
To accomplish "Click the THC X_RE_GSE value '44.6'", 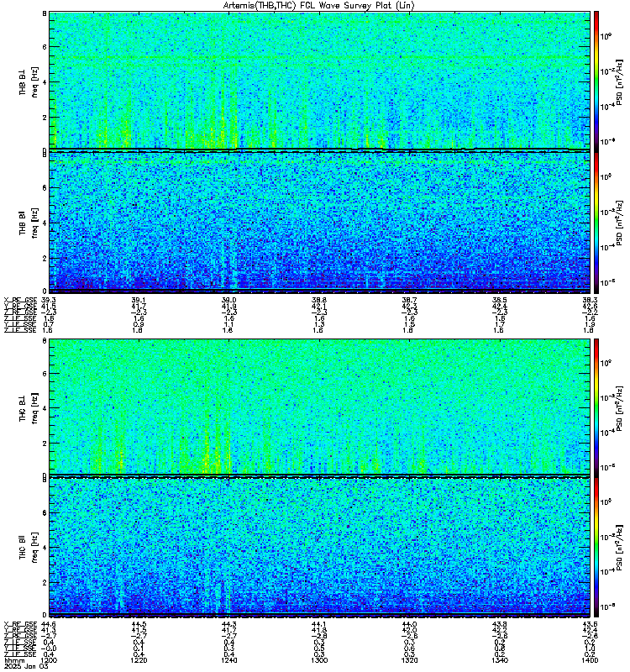I will pyautogui.click(x=49, y=624).
